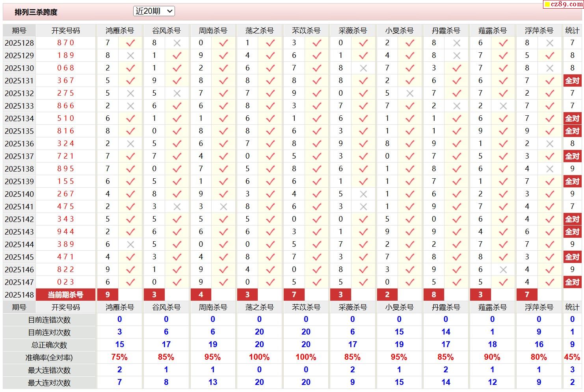
Task: Click the red check for 鸿雁杀号 in row 2025147
Action: point(130,282)
